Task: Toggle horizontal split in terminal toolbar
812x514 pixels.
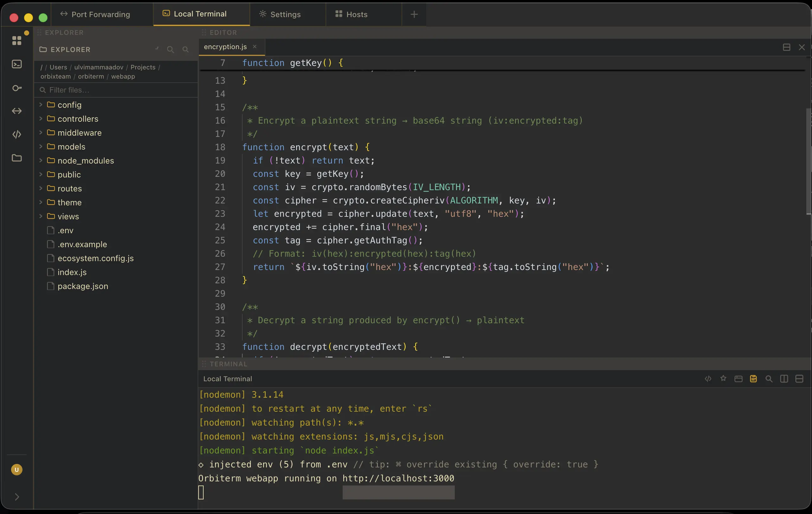Action: click(799, 379)
